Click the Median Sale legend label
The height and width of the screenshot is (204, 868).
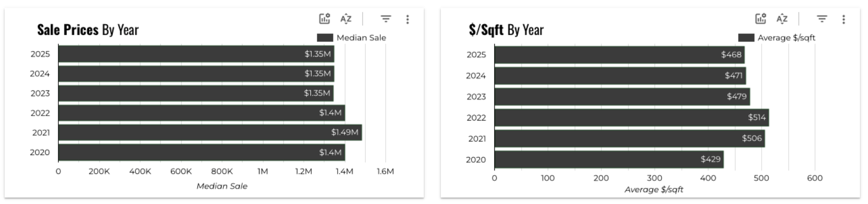[361, 38]
